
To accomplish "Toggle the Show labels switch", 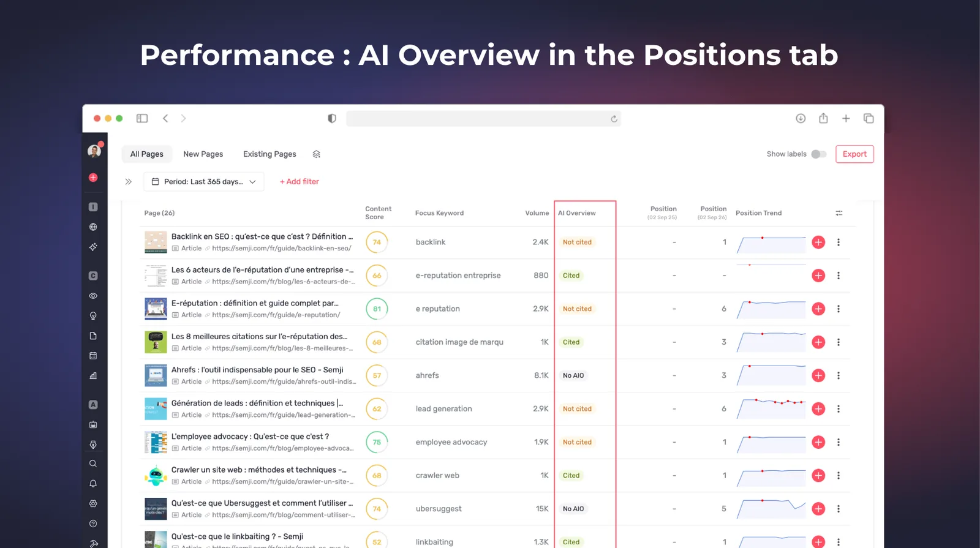I will point(819,154).
